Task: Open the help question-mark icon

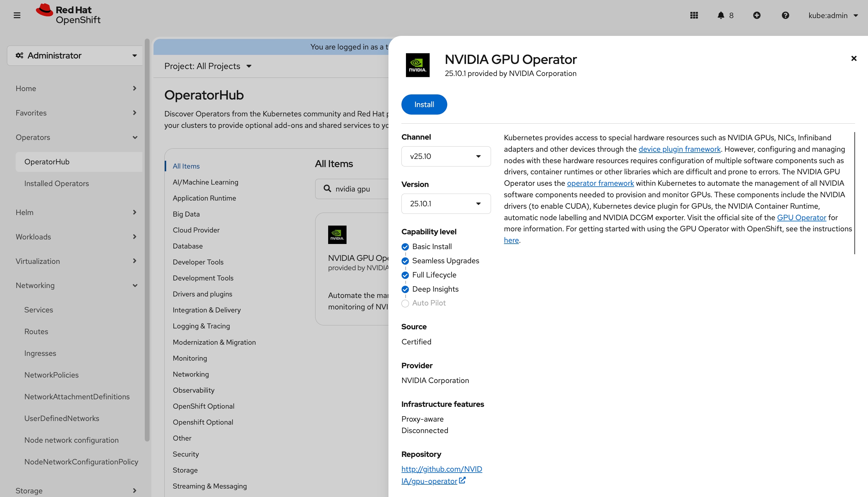Action: (785, 15)
